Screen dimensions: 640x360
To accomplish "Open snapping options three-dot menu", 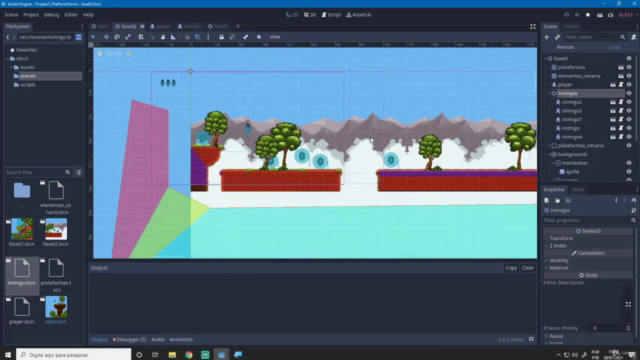I will click(208, 37).
